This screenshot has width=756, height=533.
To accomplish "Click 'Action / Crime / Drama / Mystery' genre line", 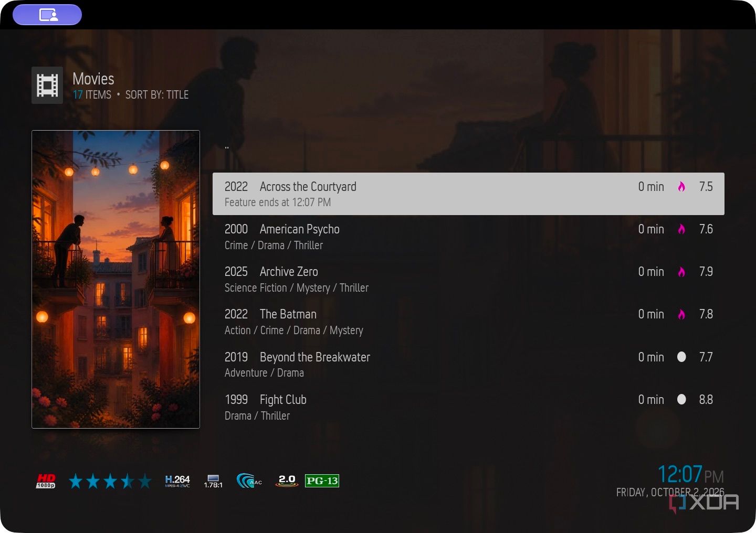I will pyautogui.click(x=294, y=331).
